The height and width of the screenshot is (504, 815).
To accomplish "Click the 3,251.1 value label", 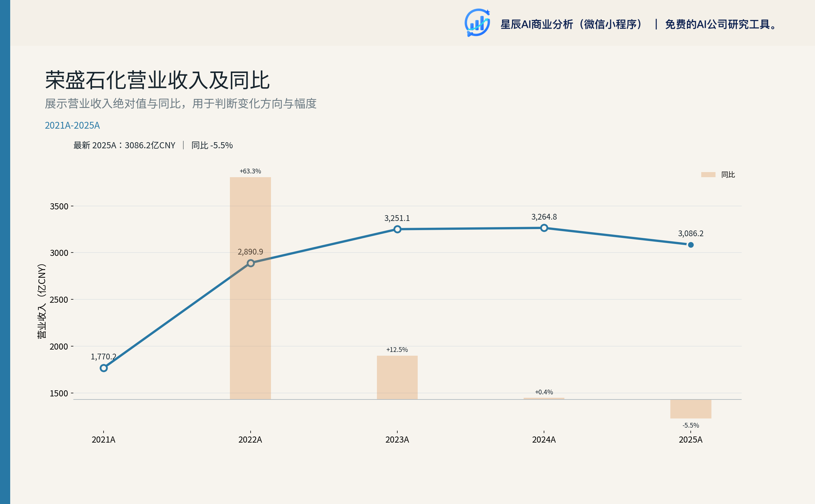I will [x=397, y=218].
